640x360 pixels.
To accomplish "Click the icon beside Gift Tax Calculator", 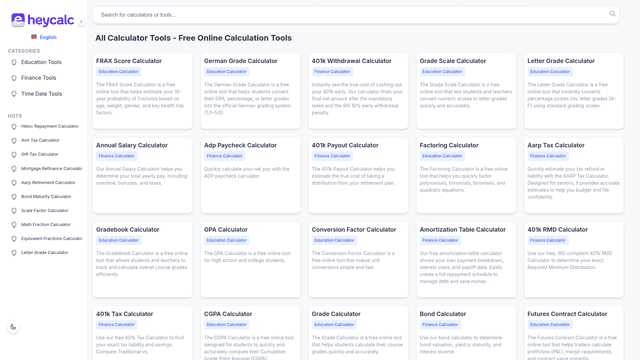I will (x=14, y=155).
